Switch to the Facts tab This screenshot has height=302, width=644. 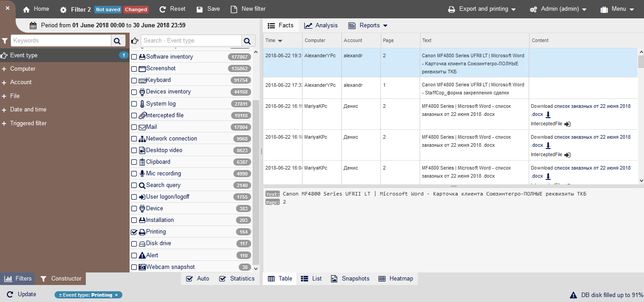281,26
